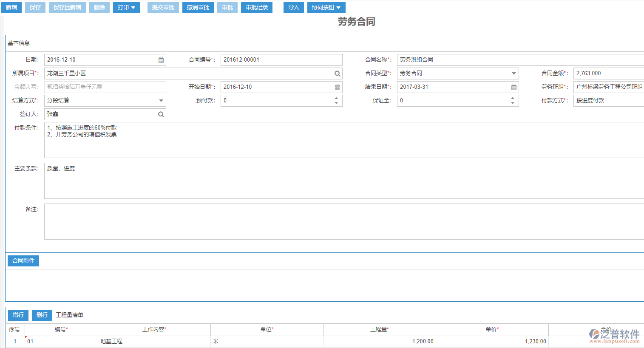
Task: Expand the 结算方式 dropdown
Action: [161, 101]
